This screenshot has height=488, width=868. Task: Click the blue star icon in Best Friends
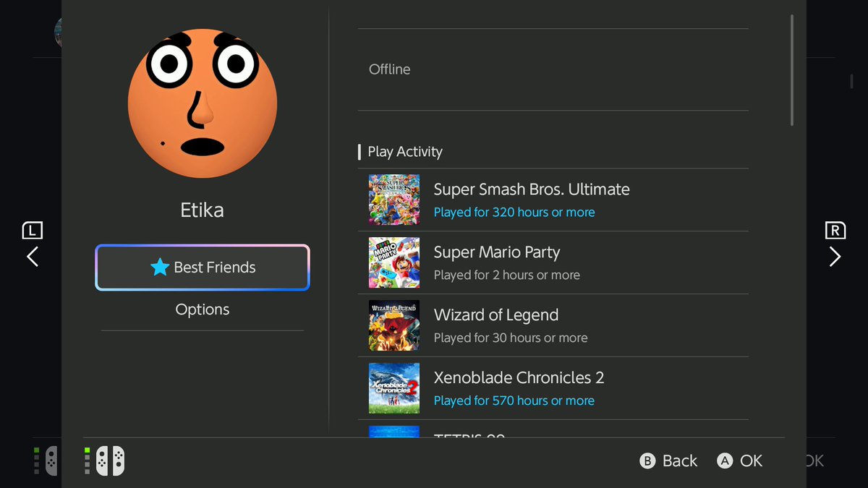pyautogui.click(x=160, y=267)
